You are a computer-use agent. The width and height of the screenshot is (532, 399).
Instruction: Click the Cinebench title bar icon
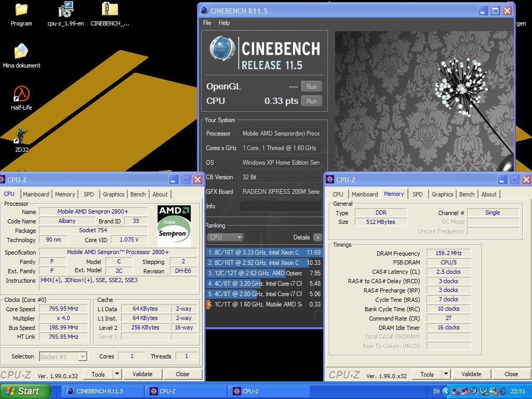click(204, 10)
